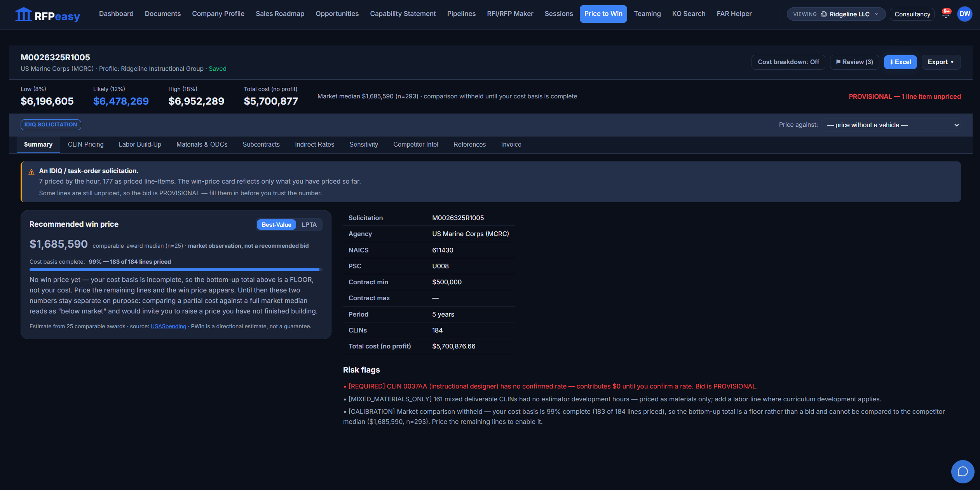Click the cost basis progress bar
This screenshot has width=980, height=490.
click(176, 269)
